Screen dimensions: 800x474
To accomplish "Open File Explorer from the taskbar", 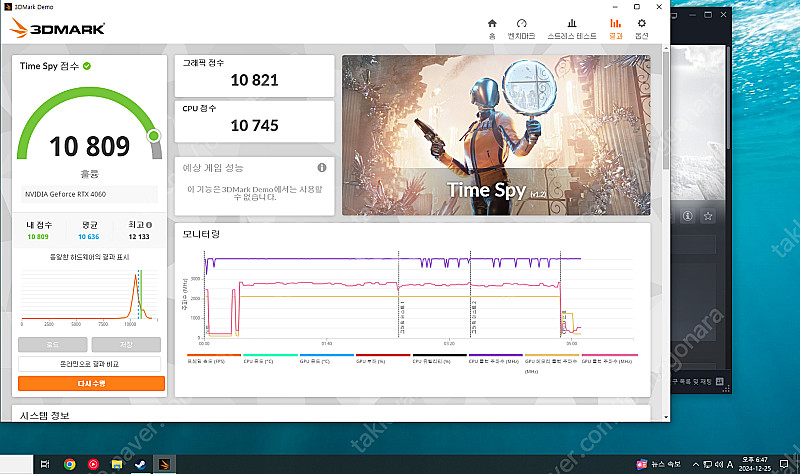I will (117, 464).
